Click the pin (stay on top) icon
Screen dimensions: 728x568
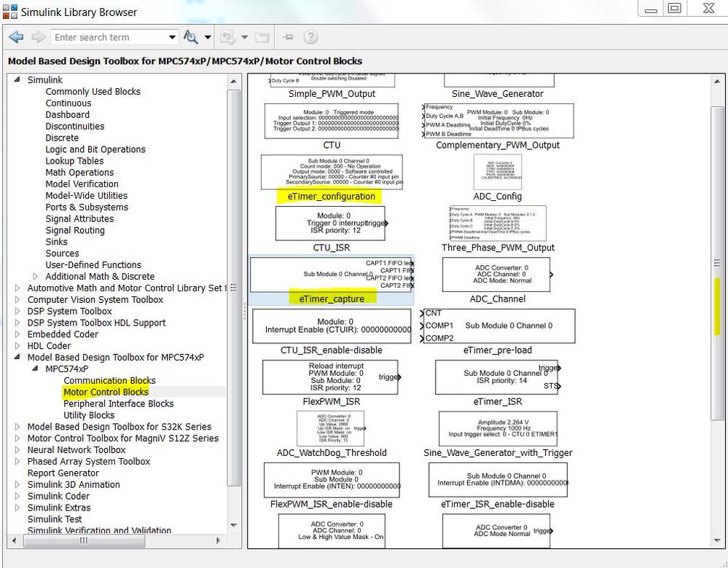[288, 37]
